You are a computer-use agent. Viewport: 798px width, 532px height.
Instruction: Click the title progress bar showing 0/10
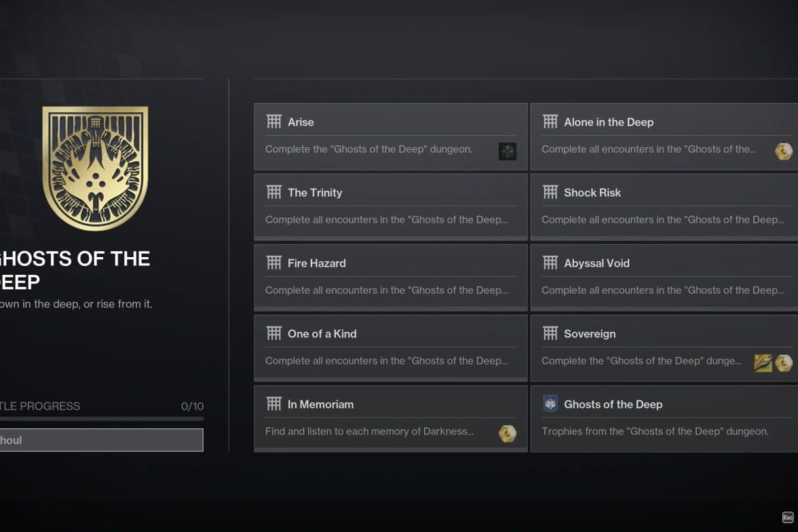pos(101,419)
